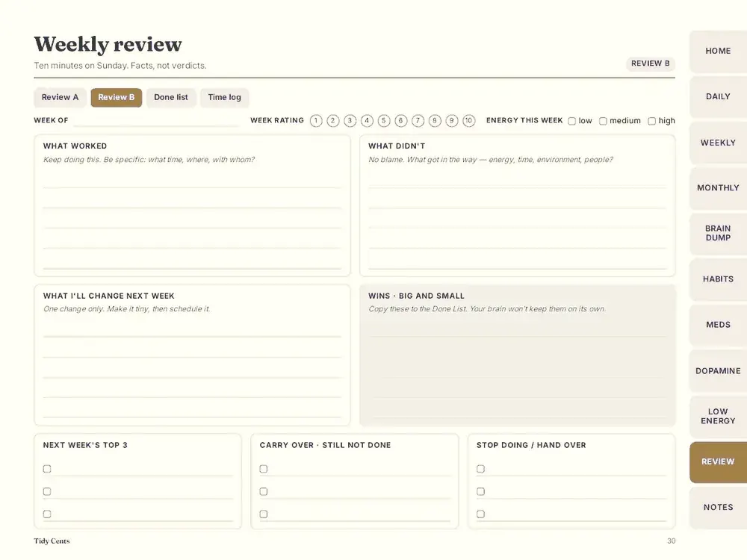Check the low energy checkbox
The width and height of the screenshot is (747, 560).
(571, 122)
